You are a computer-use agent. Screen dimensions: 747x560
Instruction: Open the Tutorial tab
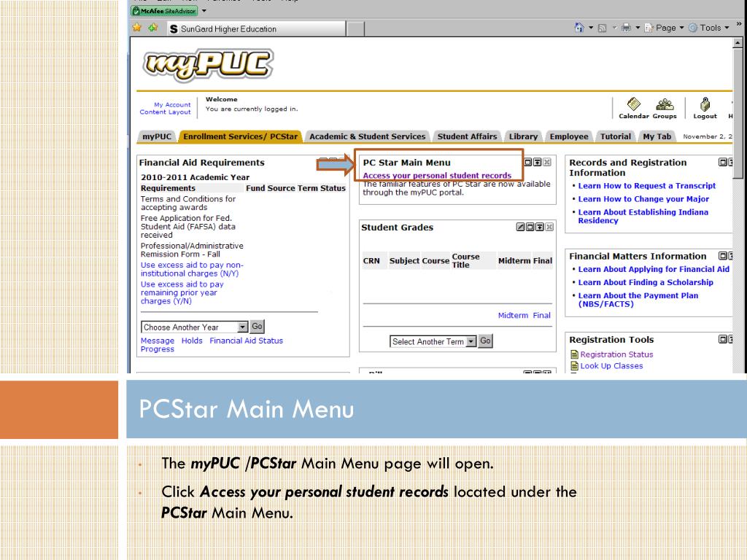(616, 136)
